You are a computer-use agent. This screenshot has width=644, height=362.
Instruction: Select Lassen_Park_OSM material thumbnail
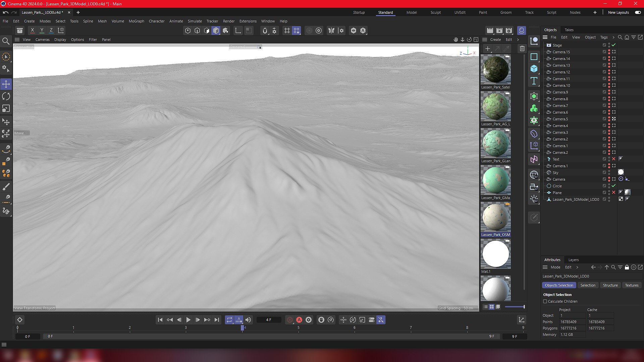[x=495, y=217]
